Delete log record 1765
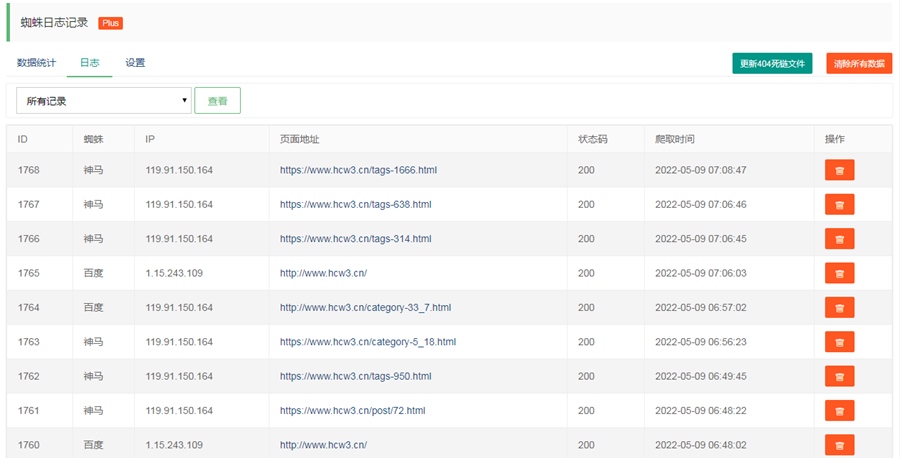 [839, 273]
